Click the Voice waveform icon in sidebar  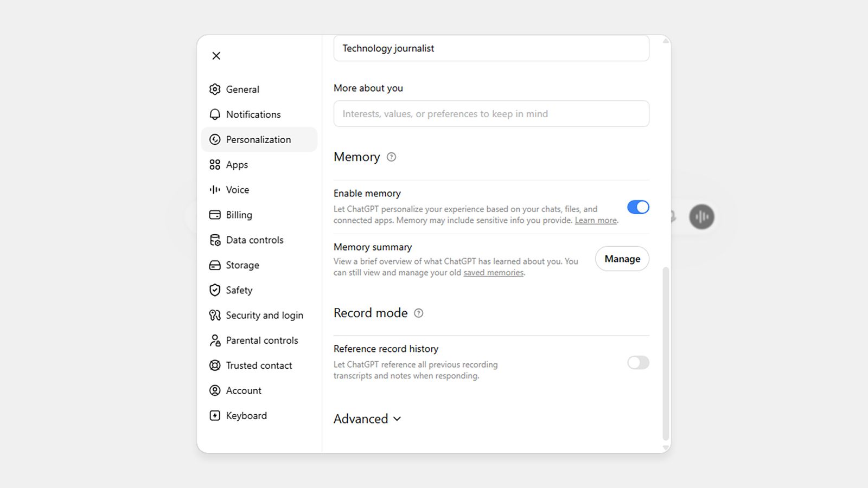coord(215,190)
